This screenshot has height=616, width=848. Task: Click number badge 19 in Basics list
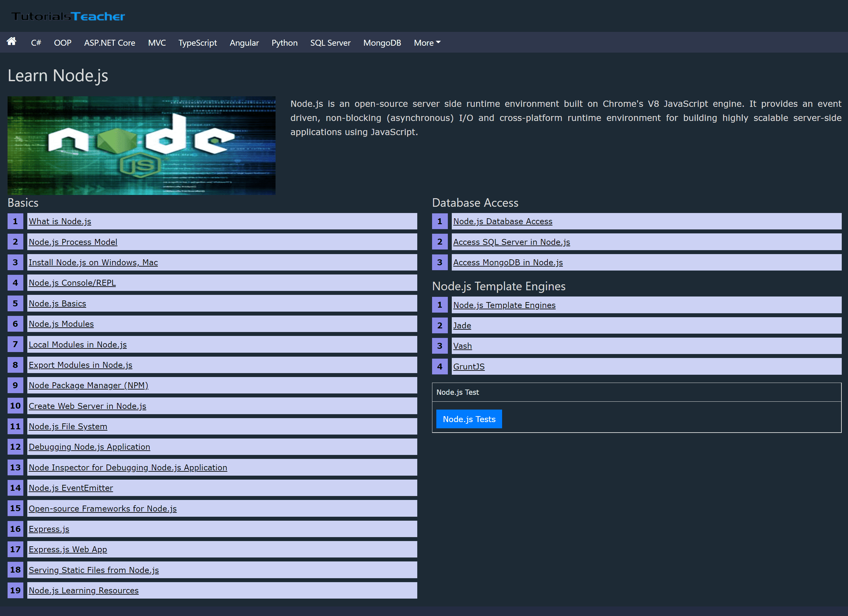[15, 590]
